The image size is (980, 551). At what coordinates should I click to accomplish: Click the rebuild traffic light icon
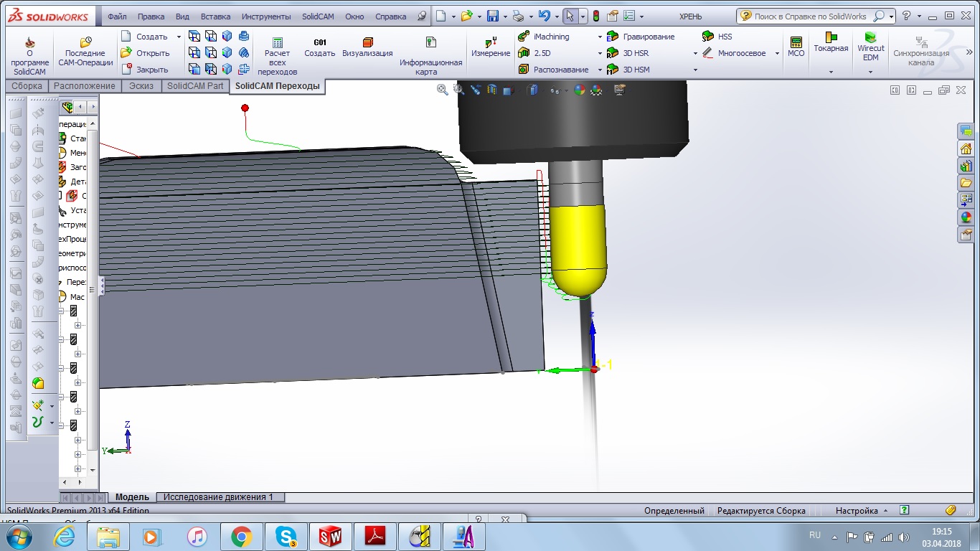[x=595, y=16]
